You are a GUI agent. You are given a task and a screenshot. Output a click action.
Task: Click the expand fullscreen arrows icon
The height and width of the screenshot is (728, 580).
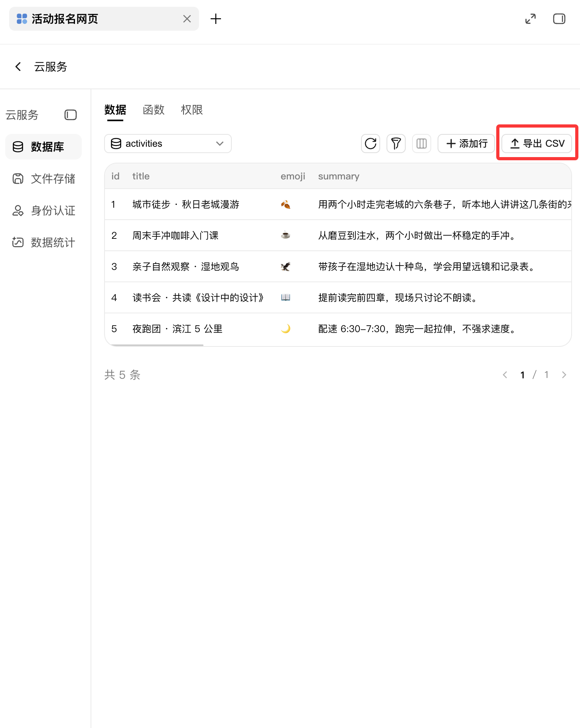[530, 19]
